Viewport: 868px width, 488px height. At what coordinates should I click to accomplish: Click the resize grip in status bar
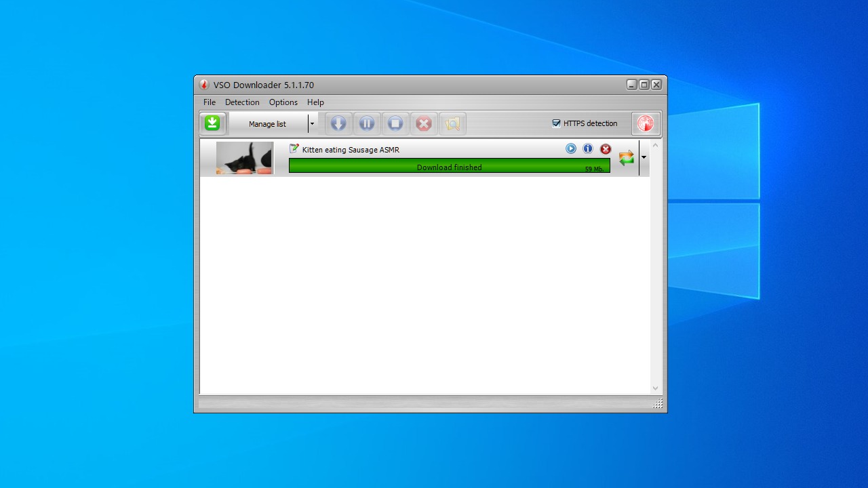coord(658,404)
